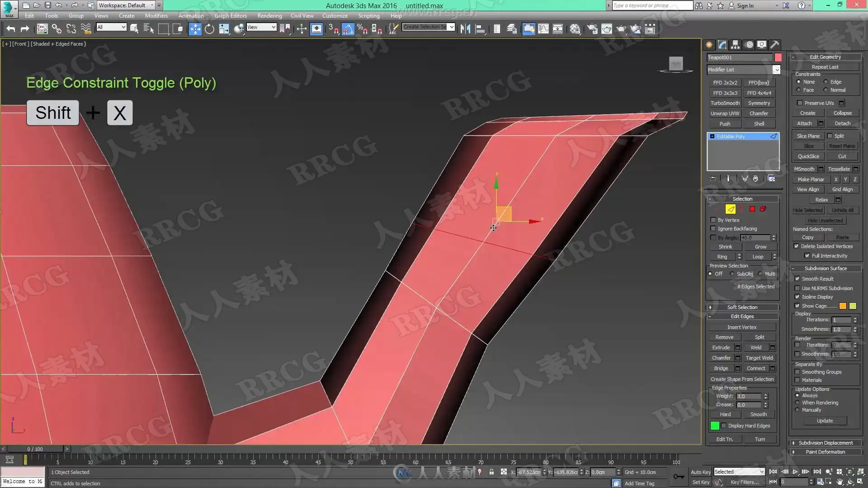The image size is (868, 488).
Task: Click the Teapot001 object name field
Action: tap(739, 57)
